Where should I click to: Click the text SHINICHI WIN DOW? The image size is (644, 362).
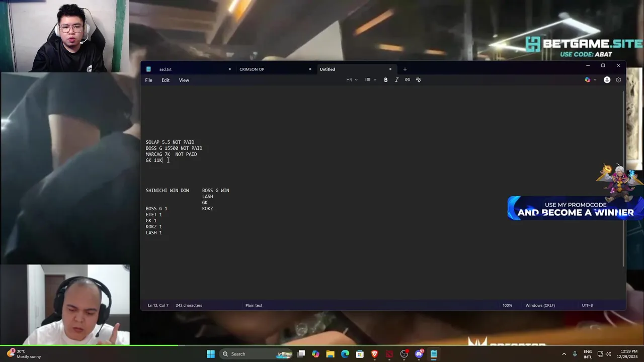pos(168,191)
